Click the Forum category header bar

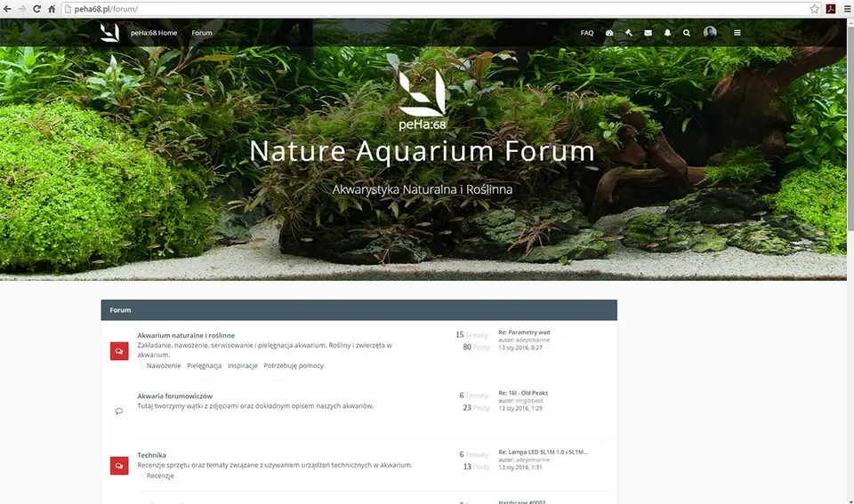click(x=359, y=309)
